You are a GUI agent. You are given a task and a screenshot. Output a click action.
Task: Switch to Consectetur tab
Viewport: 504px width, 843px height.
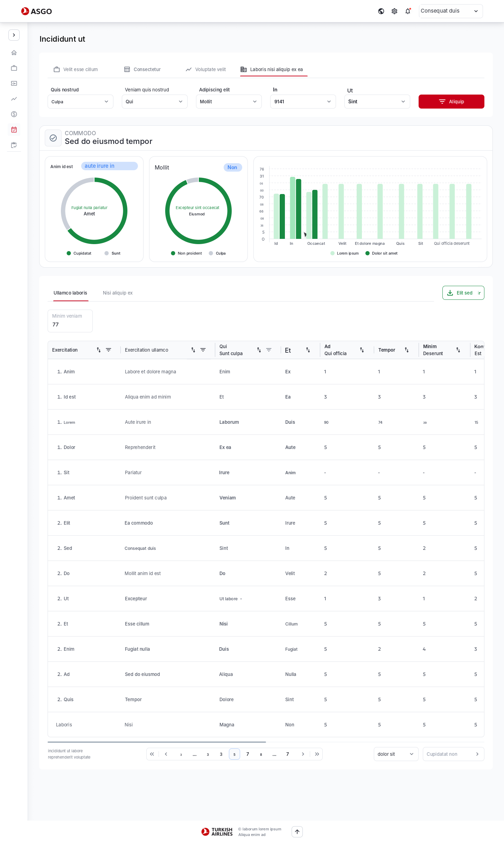142,69
